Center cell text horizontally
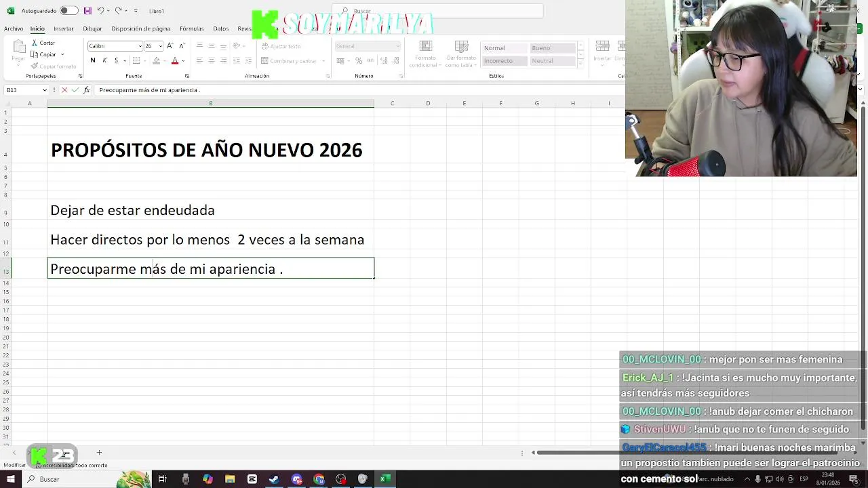 212,61
